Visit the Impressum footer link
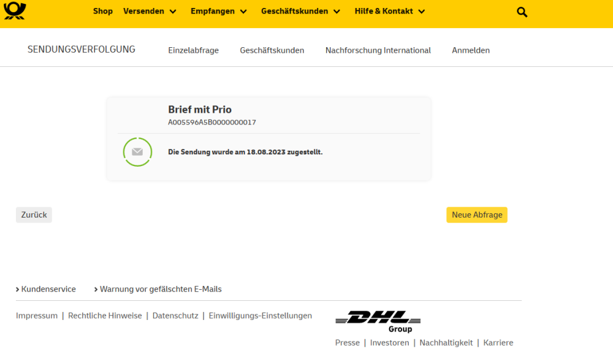The width and height of the screenshot is (613, 364). 37,316
